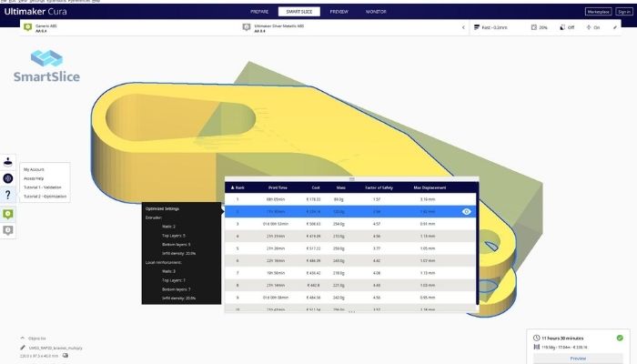Click the drag handle atop the results table
The height and width of the screenshot is (364, 637).
(352, 179)
